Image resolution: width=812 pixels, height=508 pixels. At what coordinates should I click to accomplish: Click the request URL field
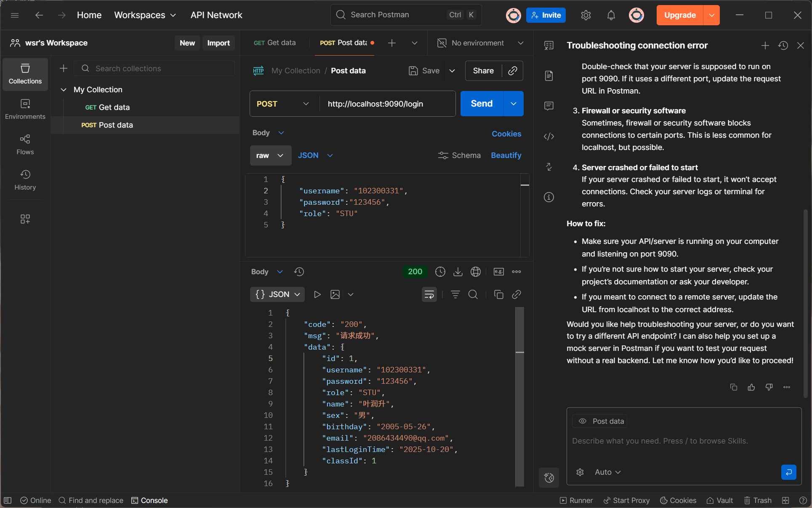coord(387,104)
